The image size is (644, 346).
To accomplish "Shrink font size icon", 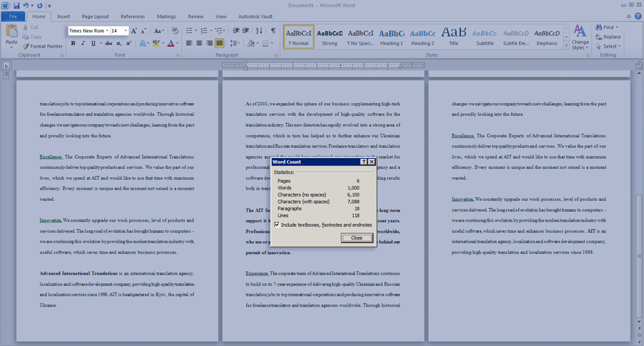I will point(144,31).
